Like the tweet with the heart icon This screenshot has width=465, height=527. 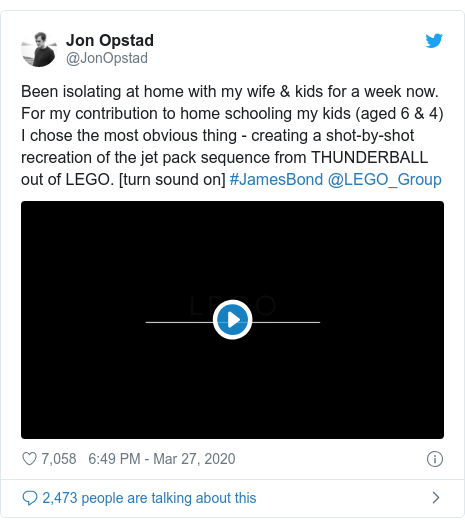29,459
